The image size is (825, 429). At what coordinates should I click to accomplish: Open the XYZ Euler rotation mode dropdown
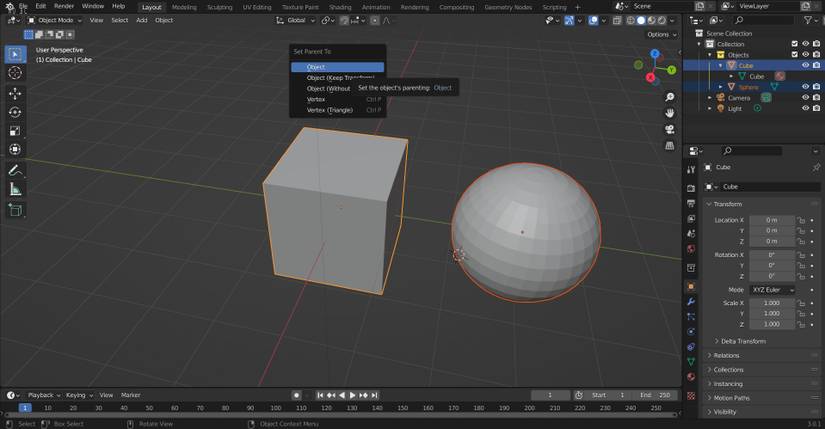pyautogui.click(x=772, y=290)
